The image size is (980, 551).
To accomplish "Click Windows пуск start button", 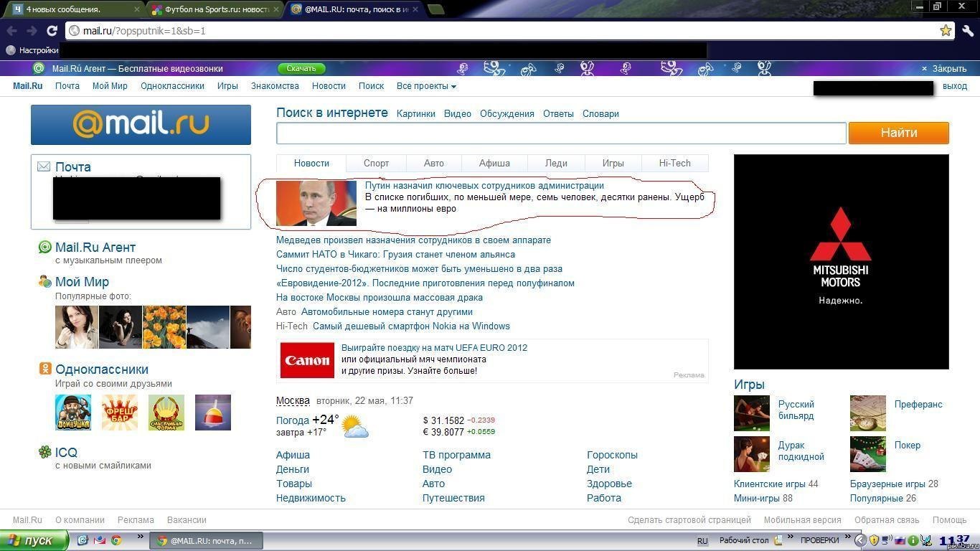I will pos(34,540).
